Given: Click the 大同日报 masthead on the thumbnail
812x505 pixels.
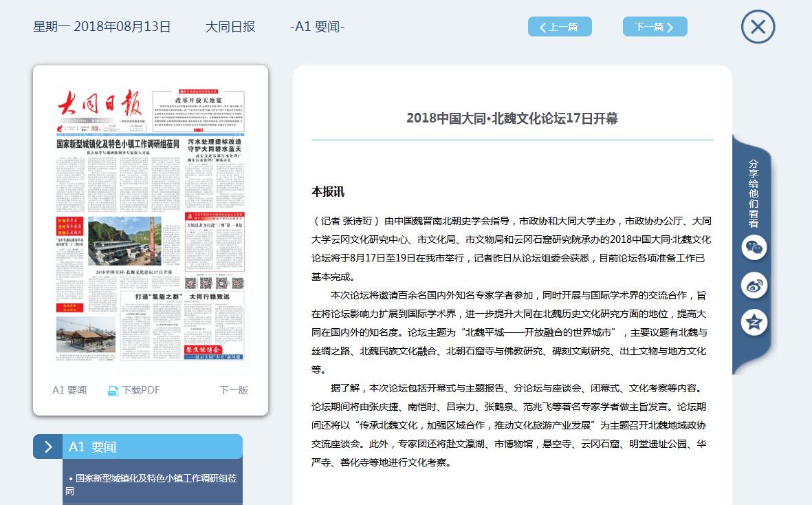Looking at the screenshot, I should pyautogui.click(x=100, y=104).
